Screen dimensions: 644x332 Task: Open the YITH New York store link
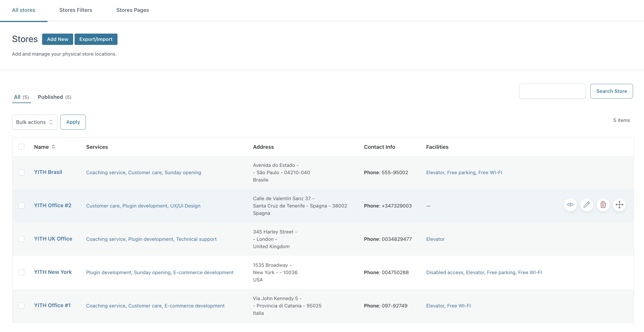[53, 272]
